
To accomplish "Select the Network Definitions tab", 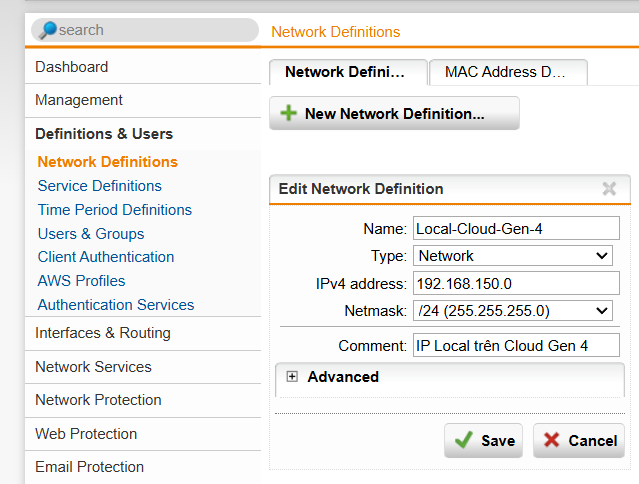I will click(345, 72).
